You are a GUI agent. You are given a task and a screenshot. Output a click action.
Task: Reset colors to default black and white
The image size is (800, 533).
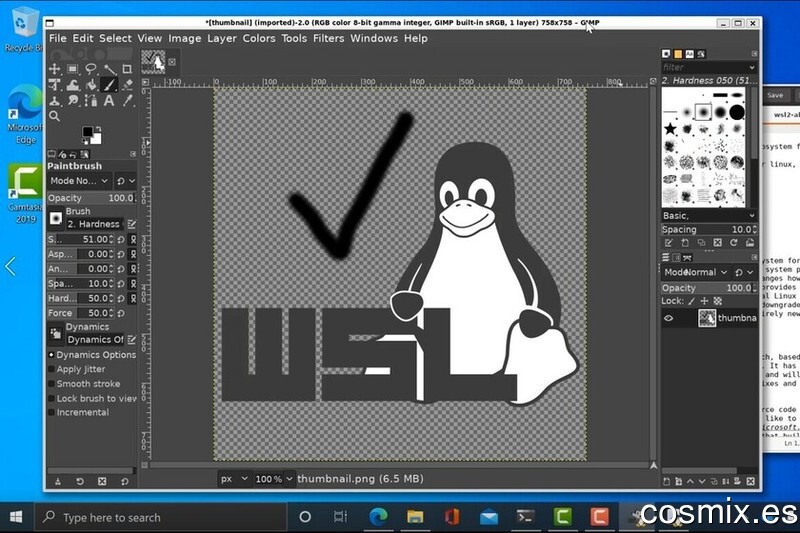click(x=85, y=141)
